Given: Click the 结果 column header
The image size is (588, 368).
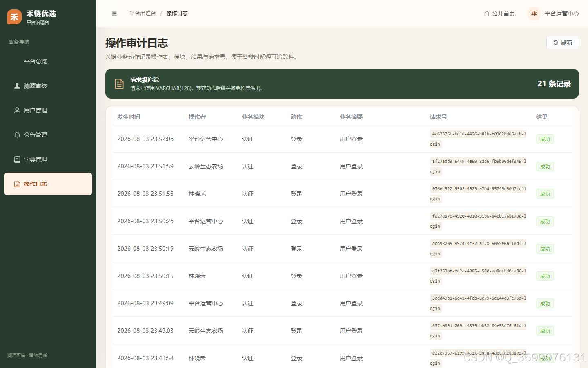Looking at the screenshot, I should [x=542, y=117].
